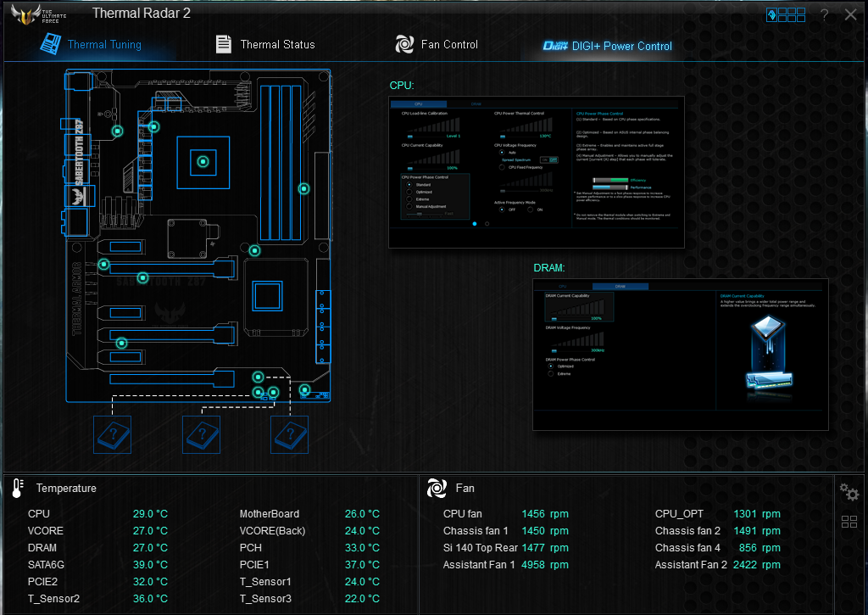868x615 pixels.
Task: Open the CPU power settings preview thumbnail
Action: click(x=537, y=172)
